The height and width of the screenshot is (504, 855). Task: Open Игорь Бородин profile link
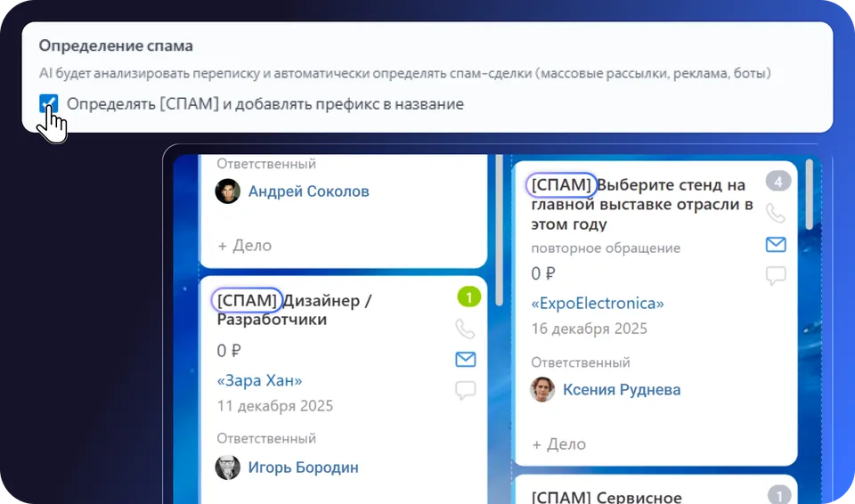(x=303, y=467)
